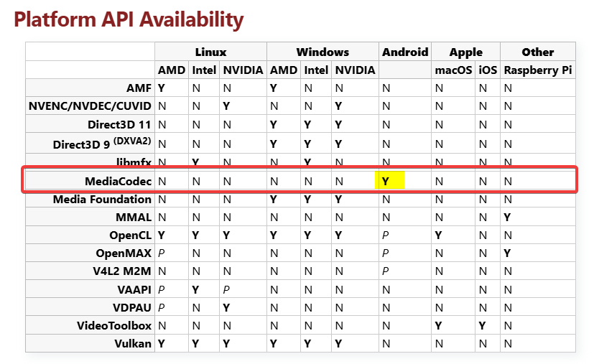Click the VideoToolbox row label
The width and height of the screenshot is (594, 364).
[114, 325]
